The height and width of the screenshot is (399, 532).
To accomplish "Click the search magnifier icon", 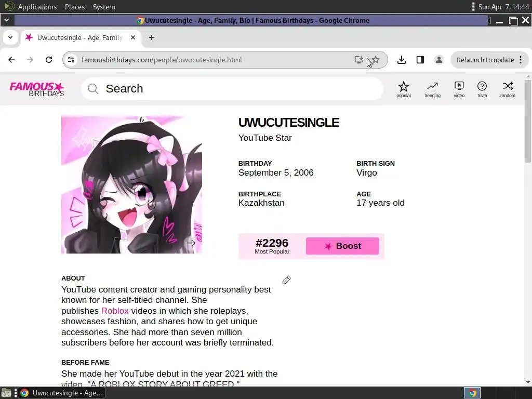I will click(x=93, y=89).
